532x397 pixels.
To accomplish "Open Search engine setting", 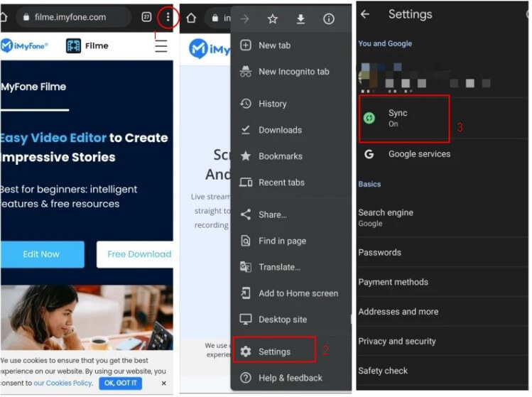I will [x=443, y=217].
